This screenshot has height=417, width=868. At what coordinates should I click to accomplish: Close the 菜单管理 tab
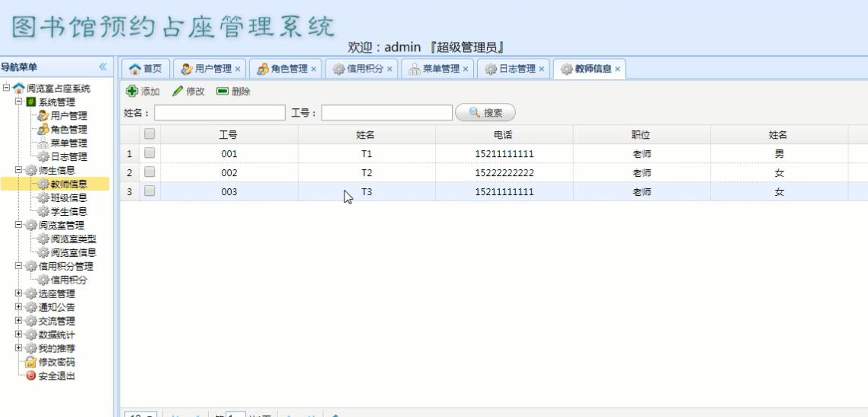coord(465,69)
